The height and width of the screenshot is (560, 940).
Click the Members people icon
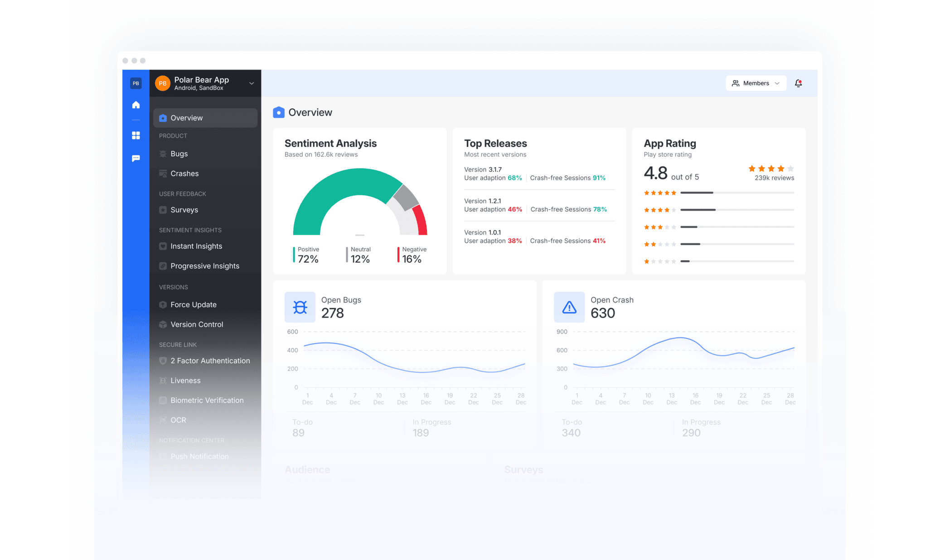click(736, 83)
